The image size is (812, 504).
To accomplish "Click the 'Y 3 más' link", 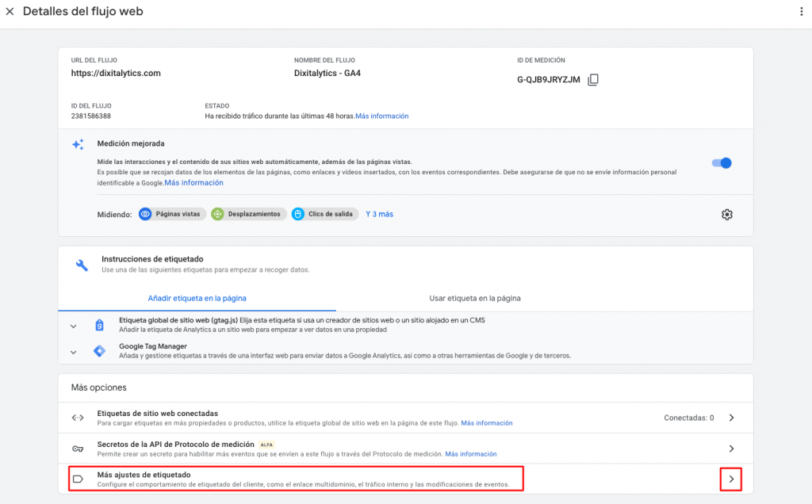I will click(x=379, y=214).
